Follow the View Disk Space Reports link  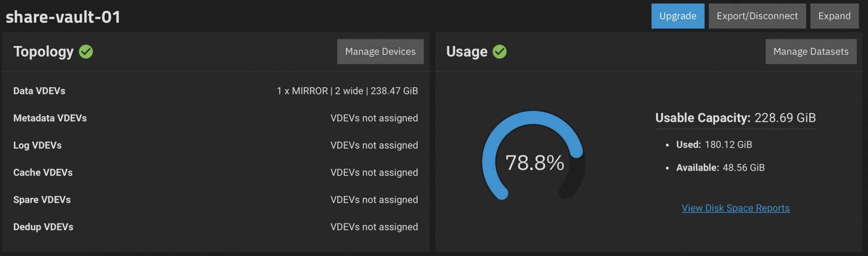coord(736,208)
